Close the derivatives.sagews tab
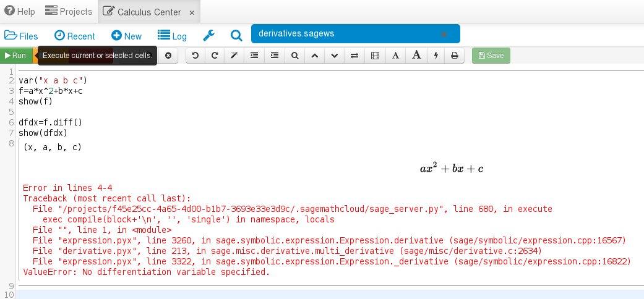Screen dimensions: 644x299 [x=444, y=34]
